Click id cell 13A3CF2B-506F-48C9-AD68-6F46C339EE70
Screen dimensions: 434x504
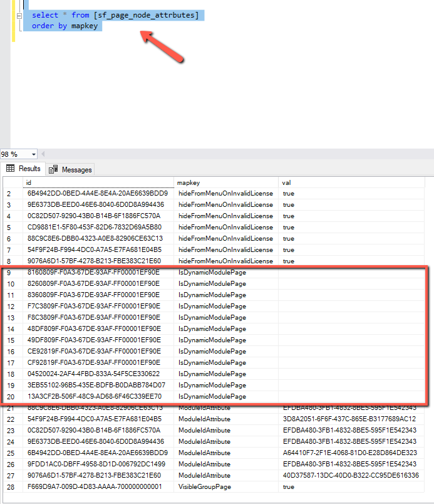click(x=98, y=396)
